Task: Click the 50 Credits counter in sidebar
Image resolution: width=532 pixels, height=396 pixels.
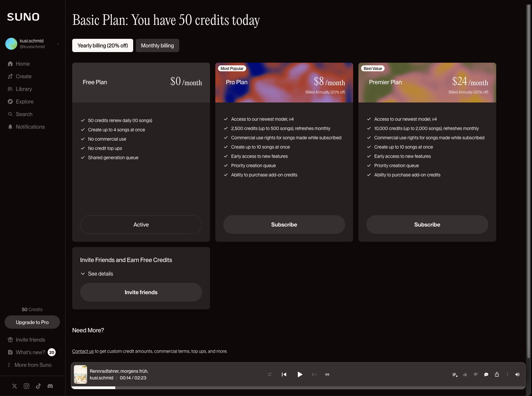Action: point(32,309)
